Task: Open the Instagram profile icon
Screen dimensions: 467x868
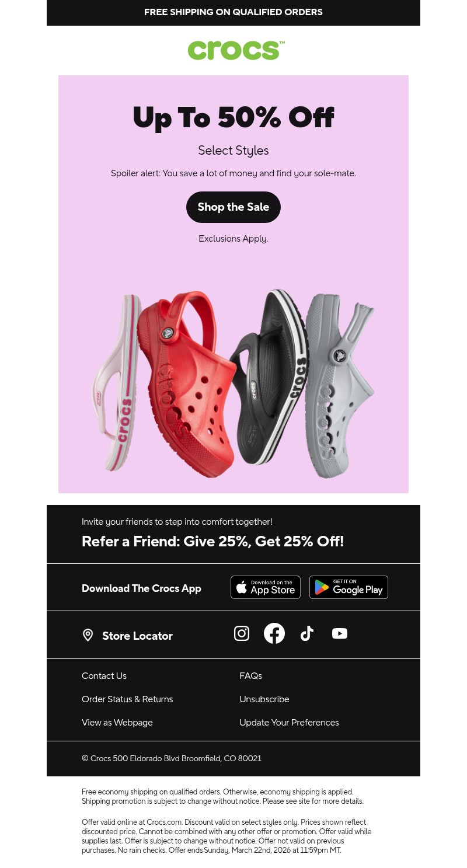Action: coord(242,633)
